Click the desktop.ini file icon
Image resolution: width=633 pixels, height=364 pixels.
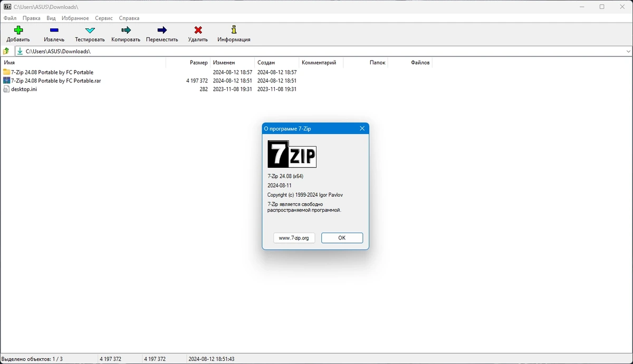pyautogui.click(x=6, y=89)
